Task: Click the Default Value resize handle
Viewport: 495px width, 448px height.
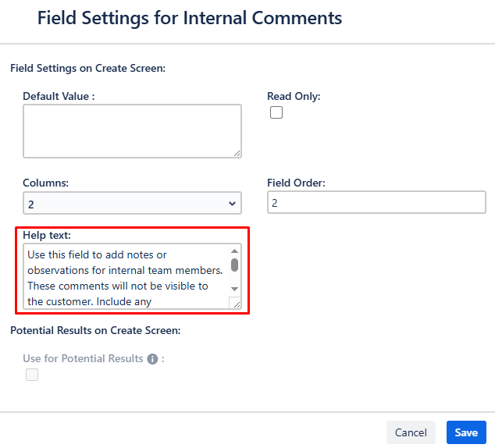Action: coord(237,153)
